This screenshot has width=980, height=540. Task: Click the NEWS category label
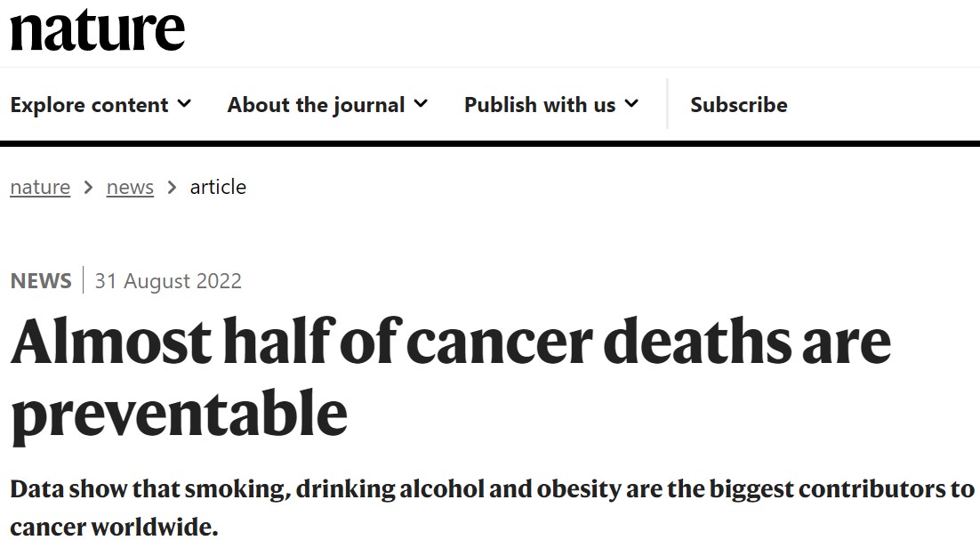click(x=41, y=280)
